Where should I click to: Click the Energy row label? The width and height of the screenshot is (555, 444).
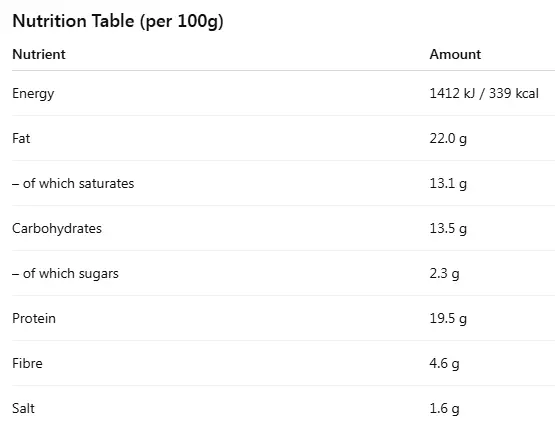33,94
